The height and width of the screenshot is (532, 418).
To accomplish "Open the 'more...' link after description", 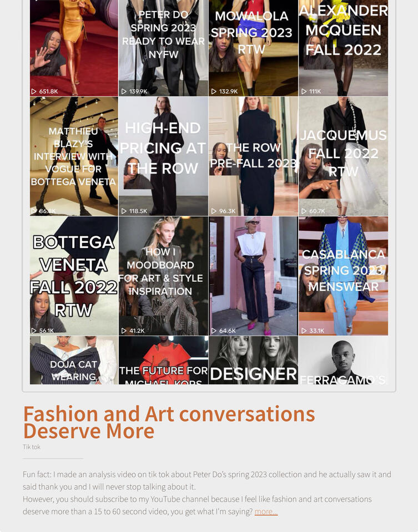I will coord(266,511).
